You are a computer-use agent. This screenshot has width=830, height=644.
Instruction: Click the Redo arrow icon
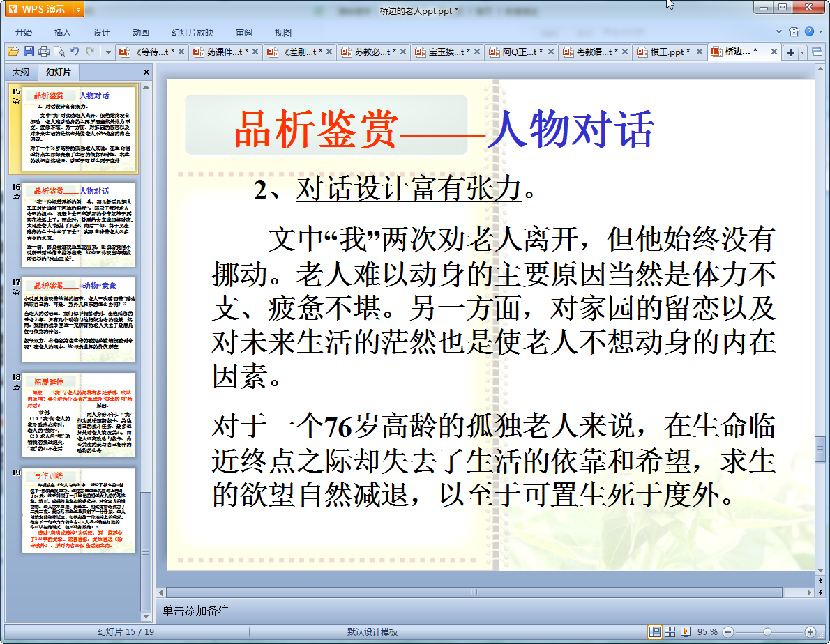click(90, 52)
